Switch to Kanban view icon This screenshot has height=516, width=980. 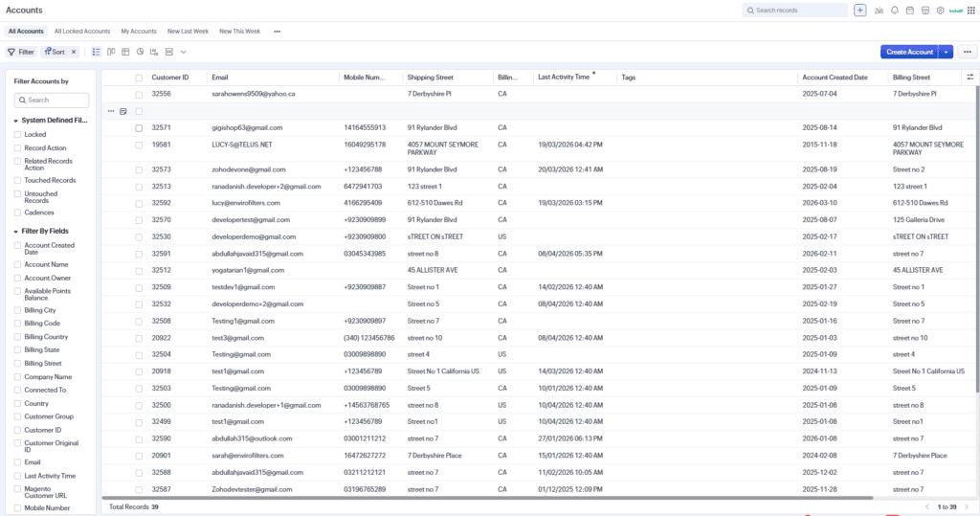111,52
